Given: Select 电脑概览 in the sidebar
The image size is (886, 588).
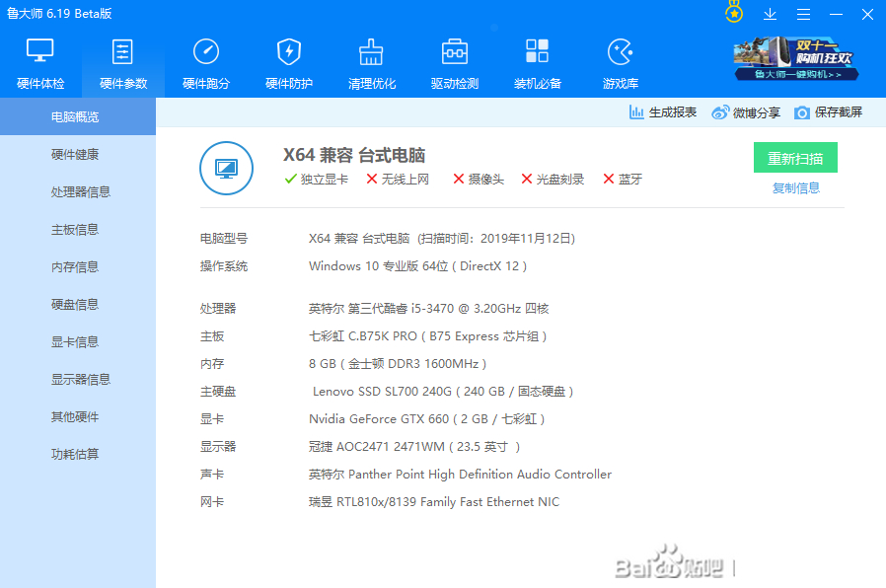Looking at the screenshot, I should [78, 116].
